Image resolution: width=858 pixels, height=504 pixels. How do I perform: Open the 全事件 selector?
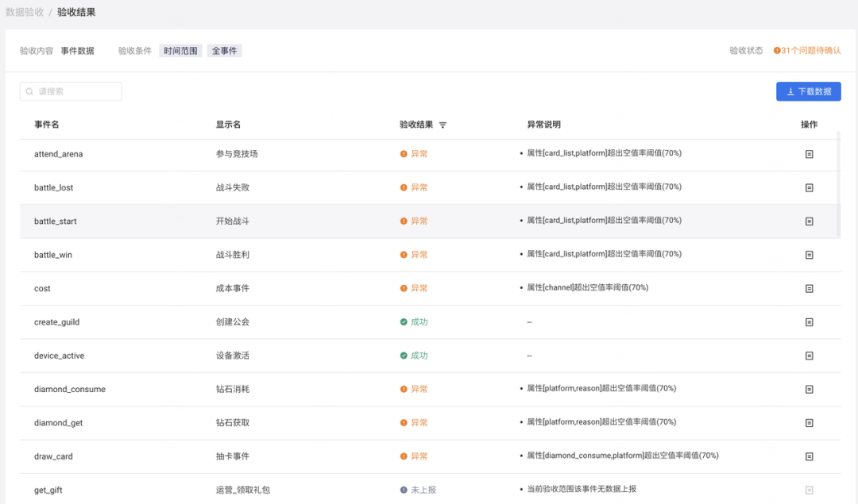(x=225, y=50)
